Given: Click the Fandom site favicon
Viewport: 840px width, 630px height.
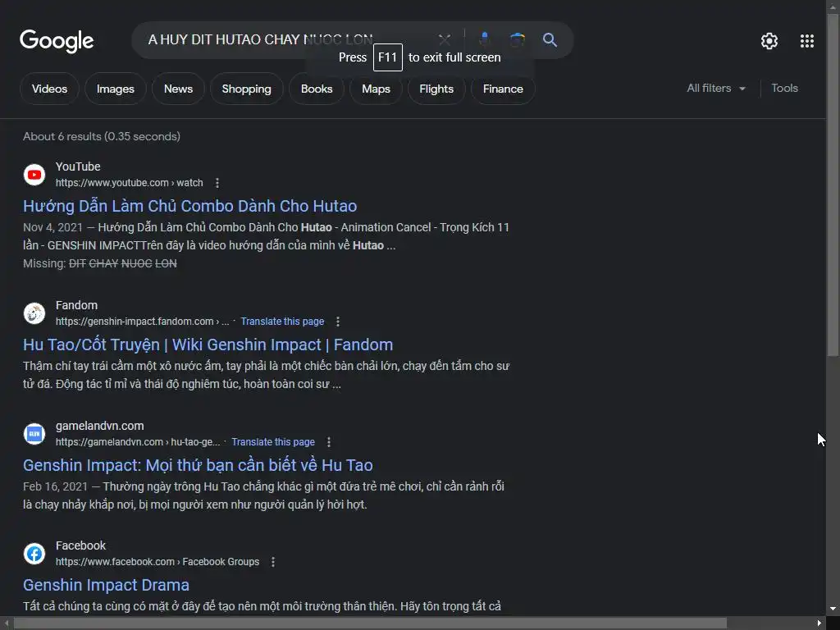Looking at the screenshot, I should 34,313.
